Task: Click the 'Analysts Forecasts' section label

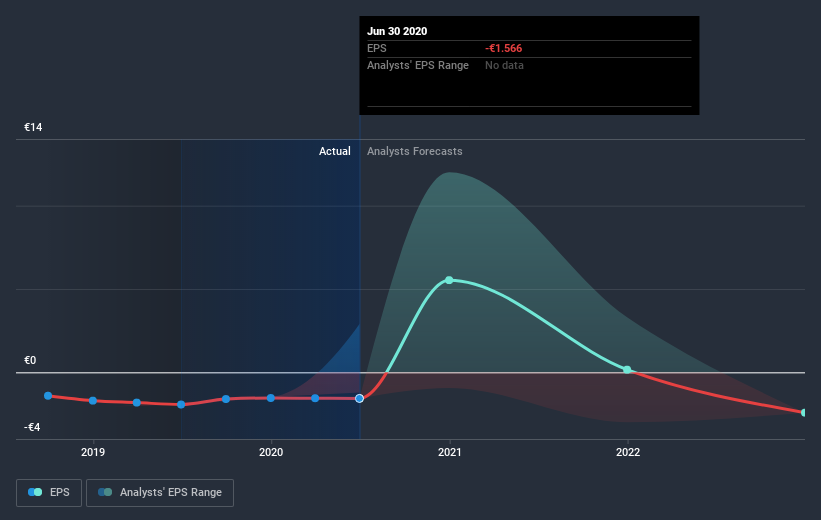Action: click(415, 151)
